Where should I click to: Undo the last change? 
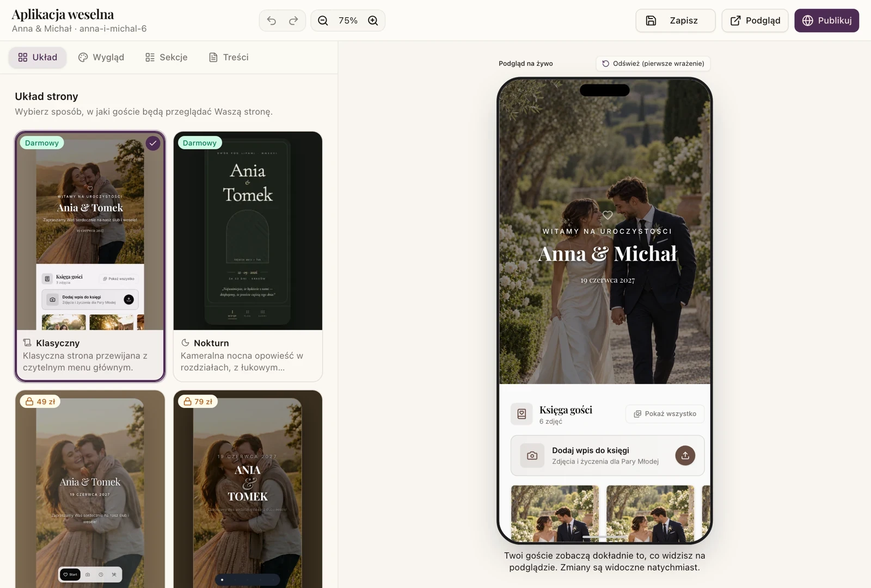272,21
